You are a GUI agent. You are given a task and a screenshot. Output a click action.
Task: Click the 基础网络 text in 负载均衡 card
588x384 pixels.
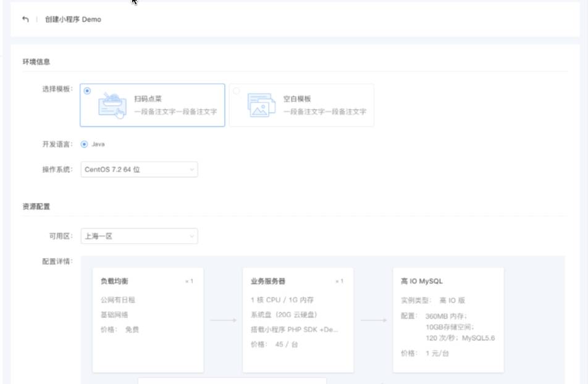click(114, 315)
